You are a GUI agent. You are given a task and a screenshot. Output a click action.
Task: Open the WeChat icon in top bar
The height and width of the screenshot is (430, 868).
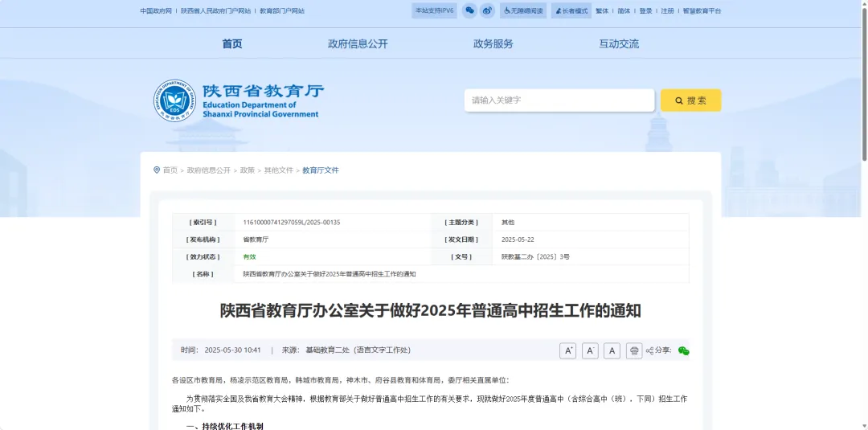click(x=469, y=10)
